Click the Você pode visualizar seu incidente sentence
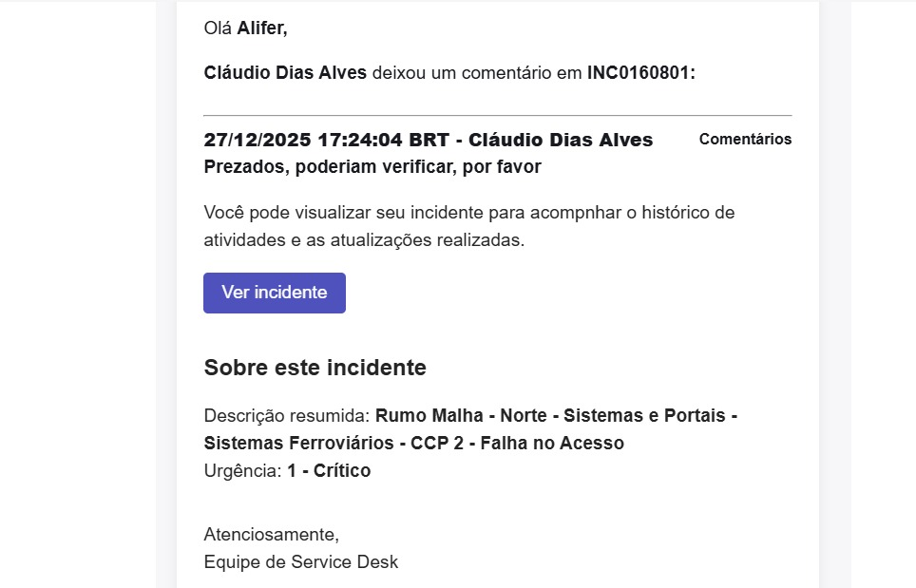Screen dimensions: 916x588 [469, 226]
